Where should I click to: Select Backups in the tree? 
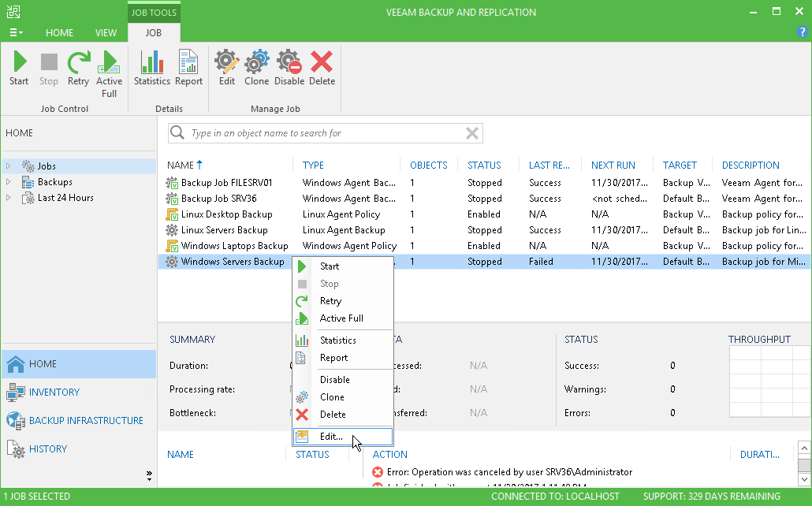(x=55, y=182)
